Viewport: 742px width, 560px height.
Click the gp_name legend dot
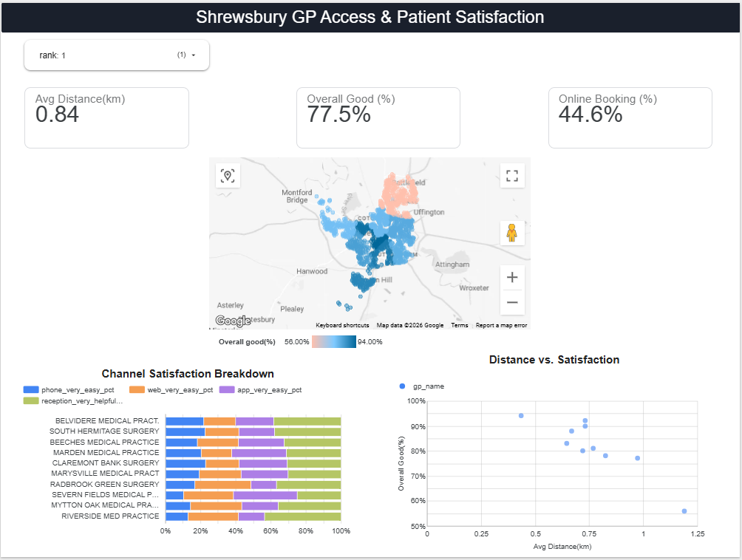(402, 386)
